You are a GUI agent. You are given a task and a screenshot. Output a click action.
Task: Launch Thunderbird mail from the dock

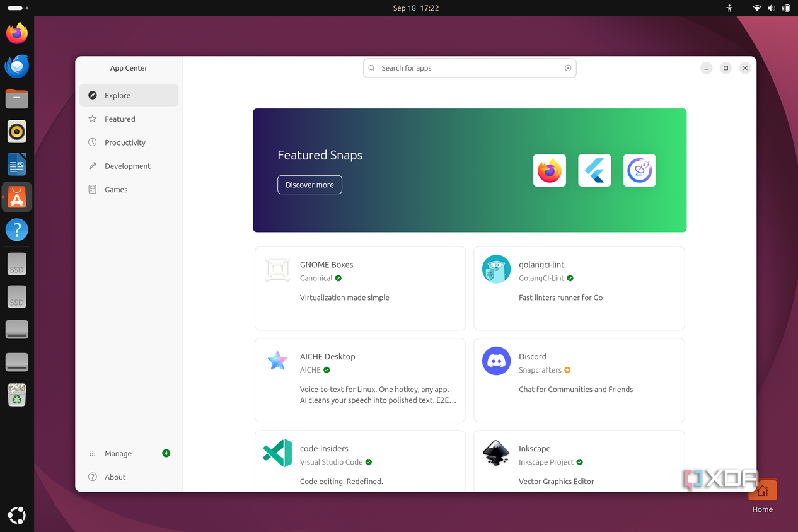(x=17, y=66)
